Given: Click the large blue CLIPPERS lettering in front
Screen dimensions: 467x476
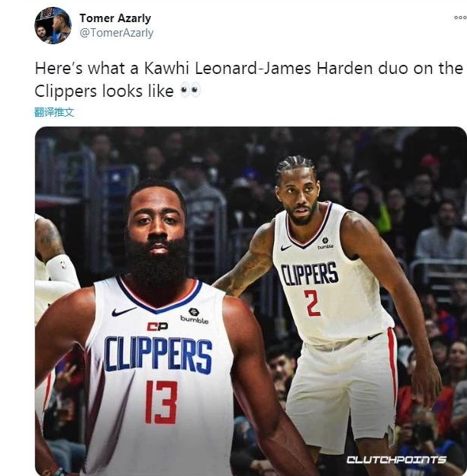Looking at the screenshot, I should coord(158,355).
